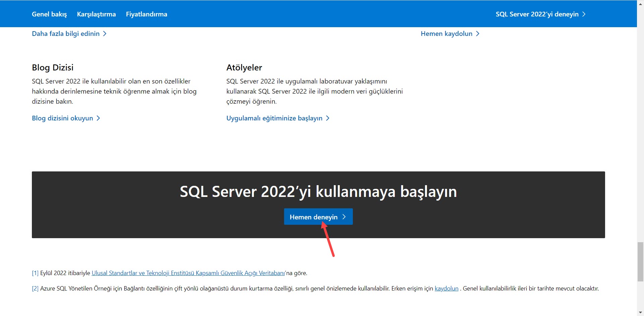This screenshot has height=316, width=644.
Task: Open the Daha fazla bilgi edinin link
Action: (x=65, y=34)
